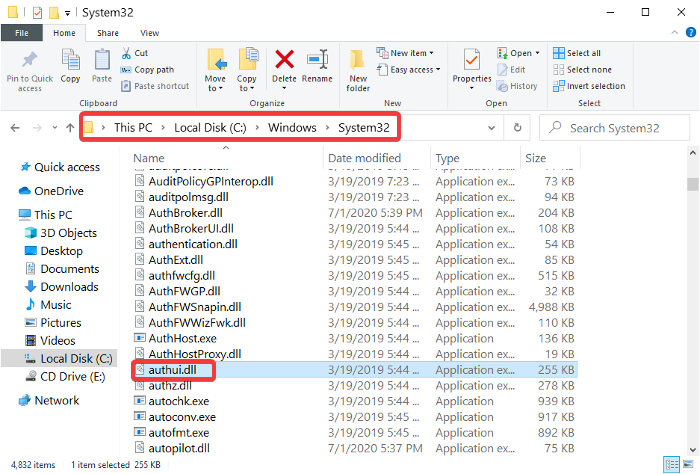Viewport: 700px width, 474px height.
Task: Click the vertical scrollbar thumb
Action: (x=692, y=184)
